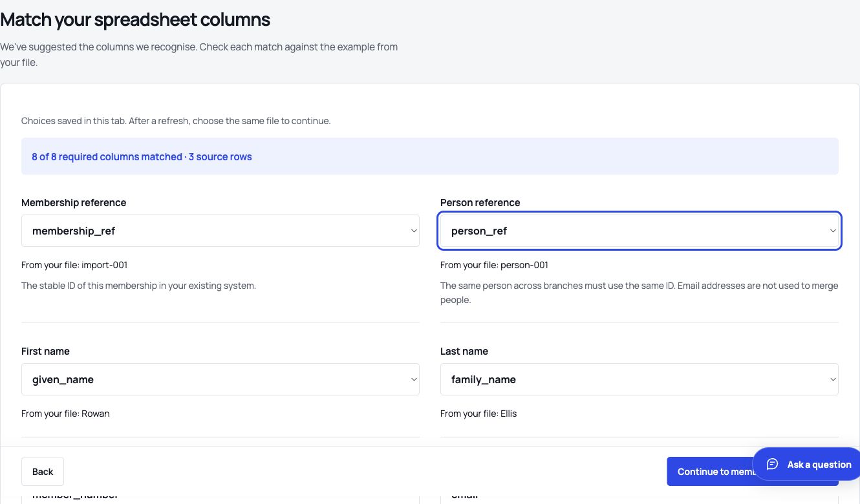Open the Membership reference dropdown

pos(220,231)
